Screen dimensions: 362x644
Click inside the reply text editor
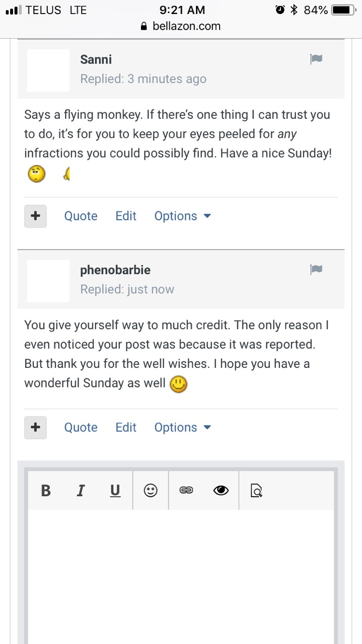[181, 574]
